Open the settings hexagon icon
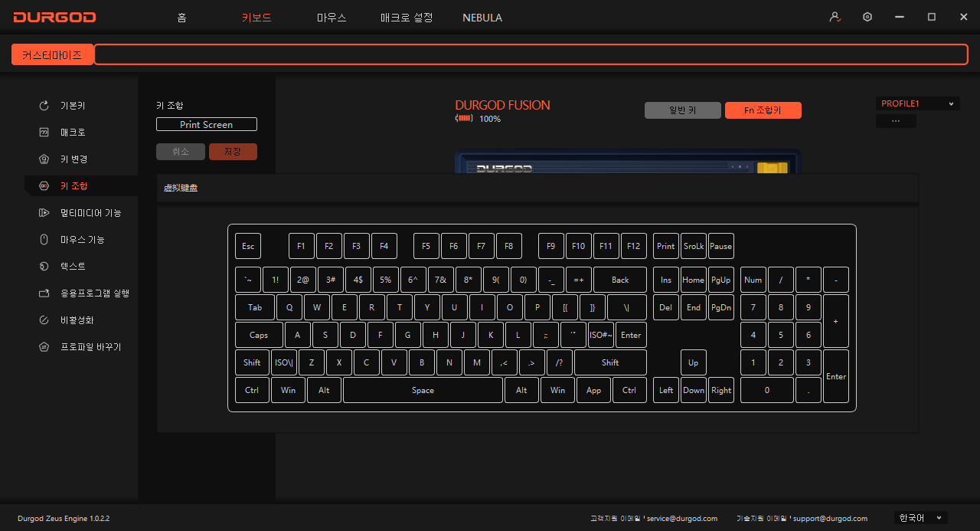The width and height of the screenshot is (980, 531). (x=867, y=17)
